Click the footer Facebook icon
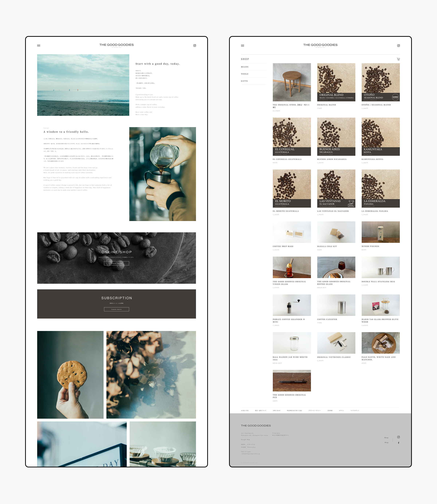The width and height of the screenshot is (437, 504). [x=398, y=443]
